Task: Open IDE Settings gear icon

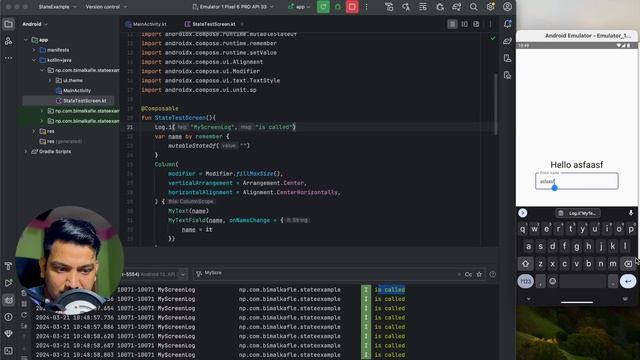Action: (490, 7)
